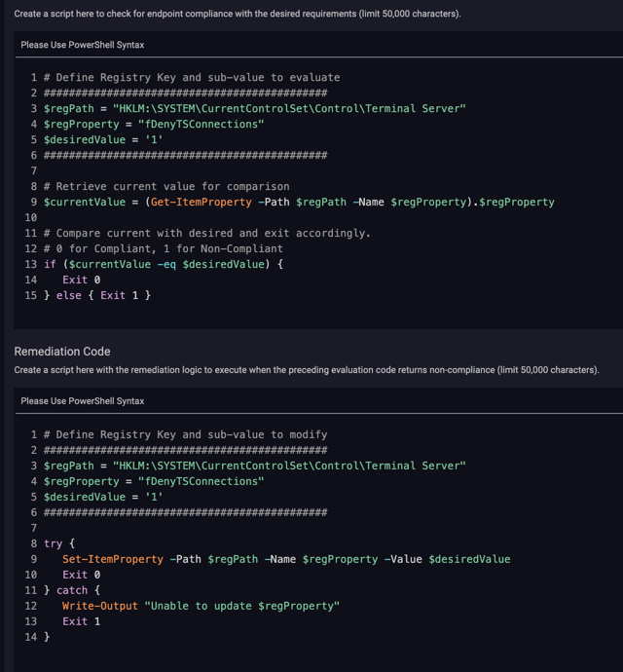Screen dimensions: 623x672
Task: Click the Write-Output 'Unable to update' line
Action: (201, 606)
